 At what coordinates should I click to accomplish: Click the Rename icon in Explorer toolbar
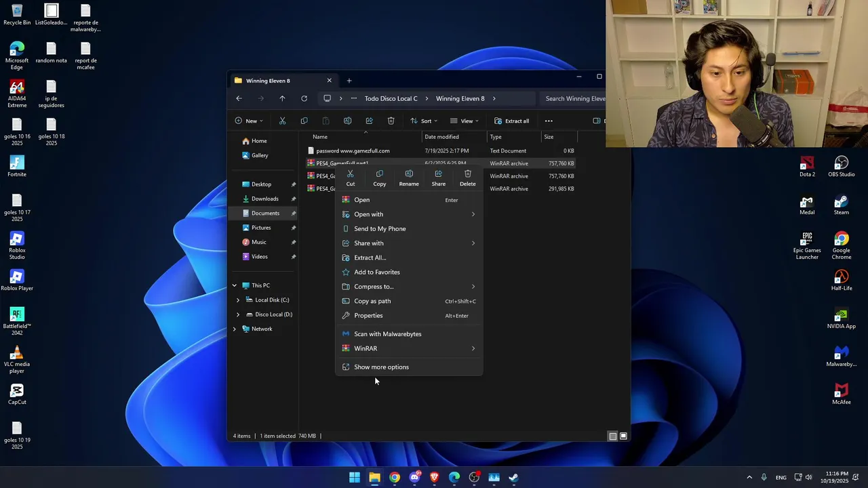347,121
